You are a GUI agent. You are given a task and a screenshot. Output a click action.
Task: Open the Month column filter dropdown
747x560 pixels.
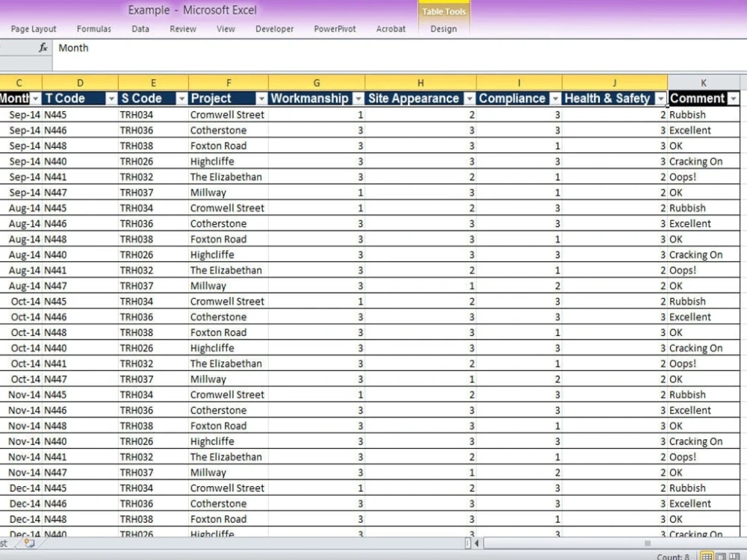pos(35,98)
